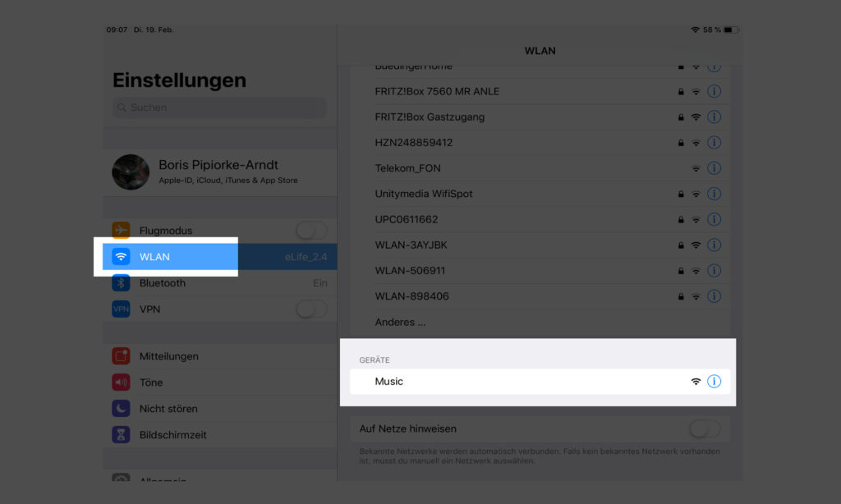Connect to Music device
Image resolution: width=841 pixels, height=504 pixels.
540,381
